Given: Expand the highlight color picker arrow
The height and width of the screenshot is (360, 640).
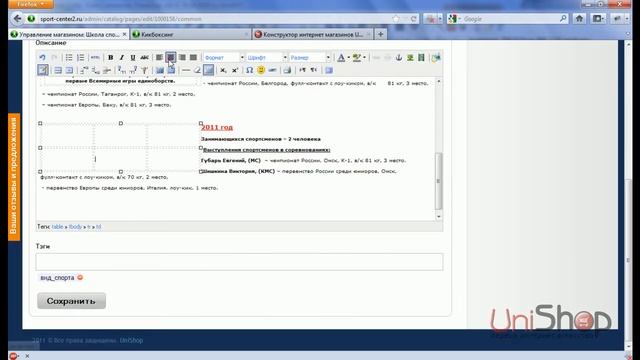Looking at the screenshot, I should coord(364,58).
